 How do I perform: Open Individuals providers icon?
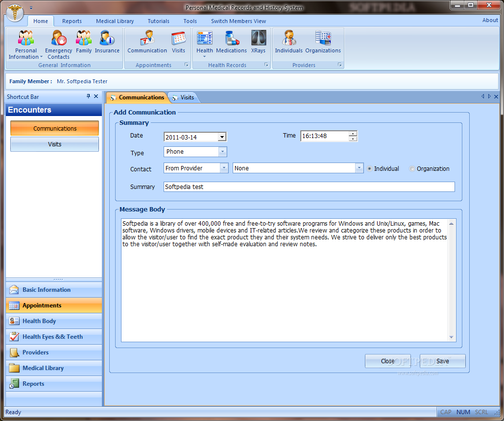pos(288,42)
